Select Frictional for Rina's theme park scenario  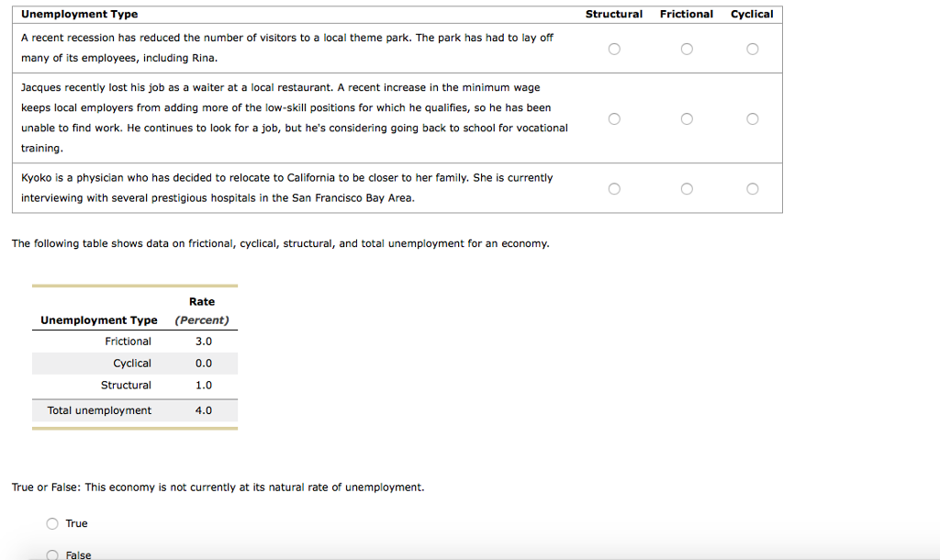(686, 48)
